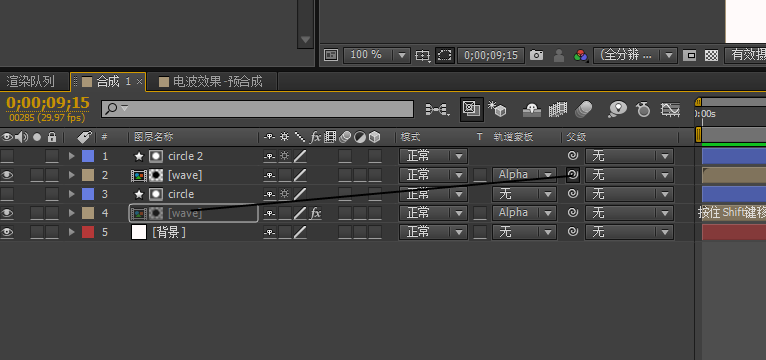Toggle the region of interest icon
Viewport: 766px width, 360px height.
689,55
